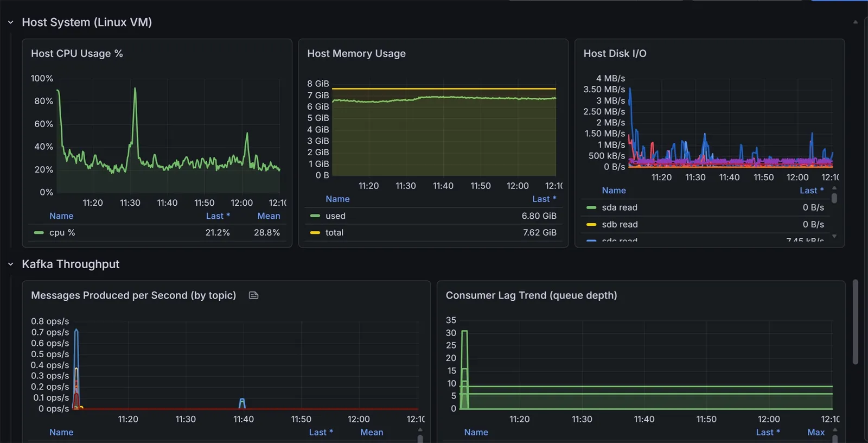
Task: Sort Consumer Lag legend by Max
Action: 816,433
